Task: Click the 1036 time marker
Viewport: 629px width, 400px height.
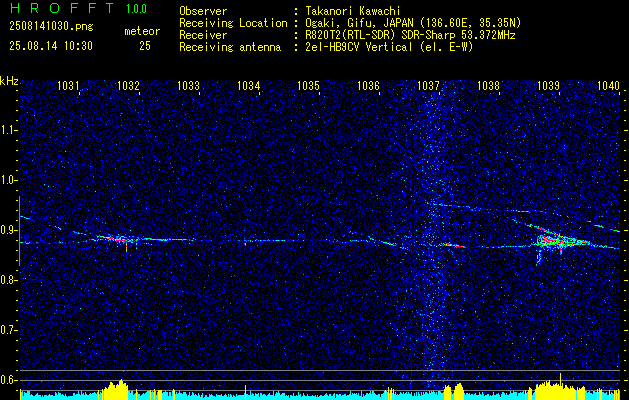Action: click(368, 85)
